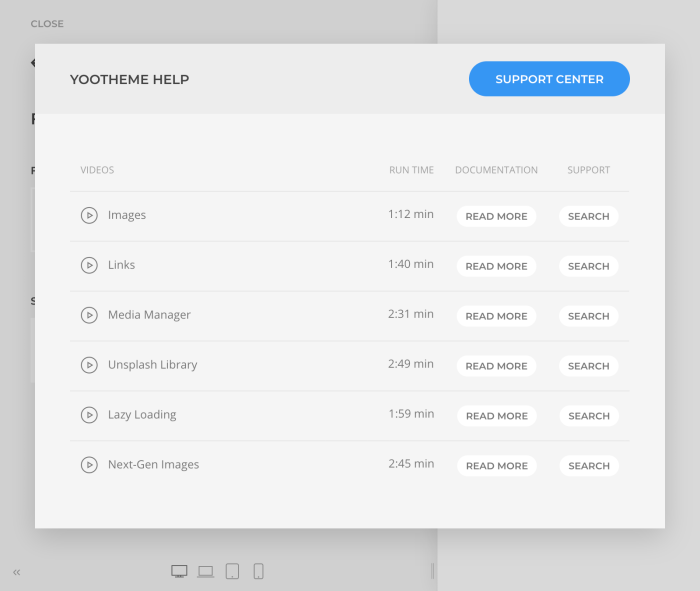Play the Images video icon
This screenshot has width=700, height=591.
89,215
